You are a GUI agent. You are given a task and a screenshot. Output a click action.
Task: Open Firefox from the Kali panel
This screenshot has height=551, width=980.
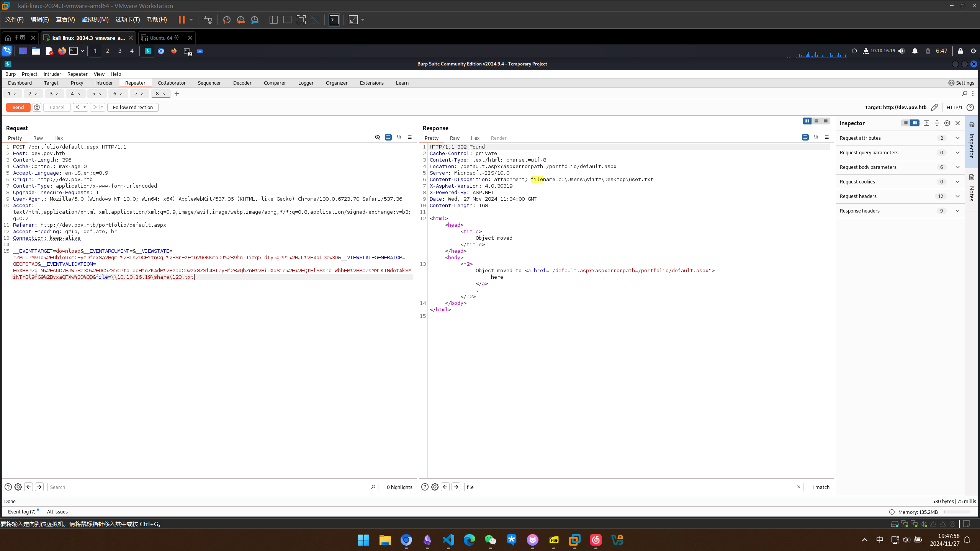click(x=62, y=51)
